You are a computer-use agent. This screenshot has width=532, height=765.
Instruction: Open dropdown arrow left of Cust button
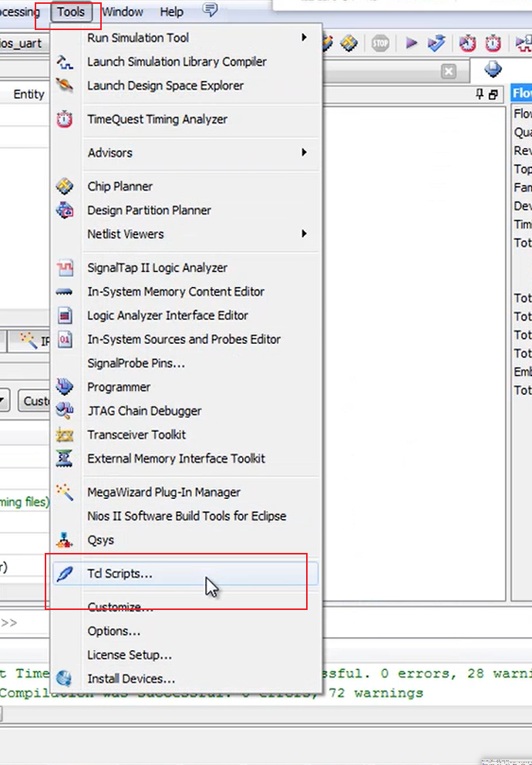click(4, 401)
